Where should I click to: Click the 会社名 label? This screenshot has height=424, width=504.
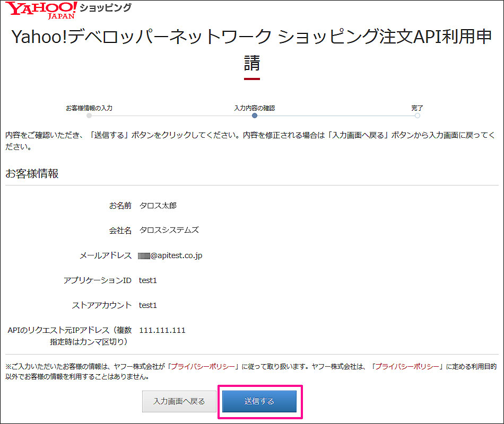[120, 231]
